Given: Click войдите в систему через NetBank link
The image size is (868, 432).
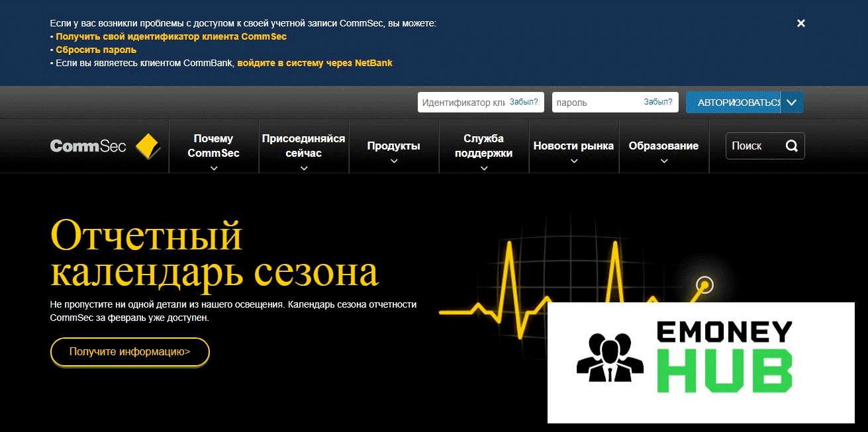Looking at the screenshot, I should click(x=315, y=63).
